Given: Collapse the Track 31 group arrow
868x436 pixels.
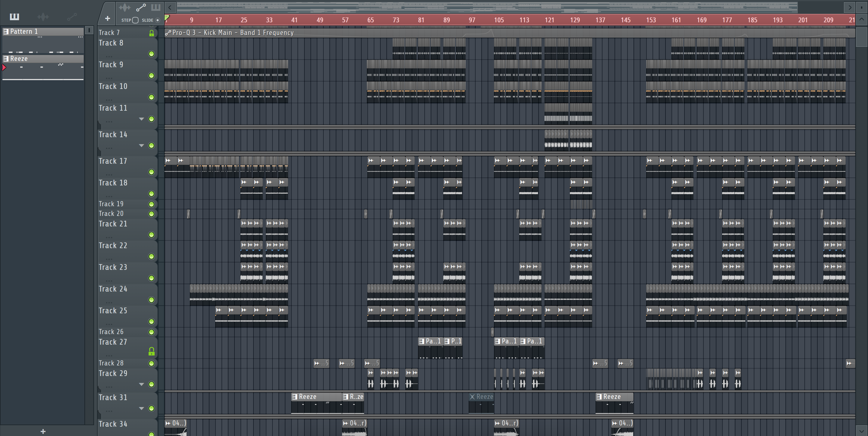Looking at the screenshot, I should [x=142, y=408].
